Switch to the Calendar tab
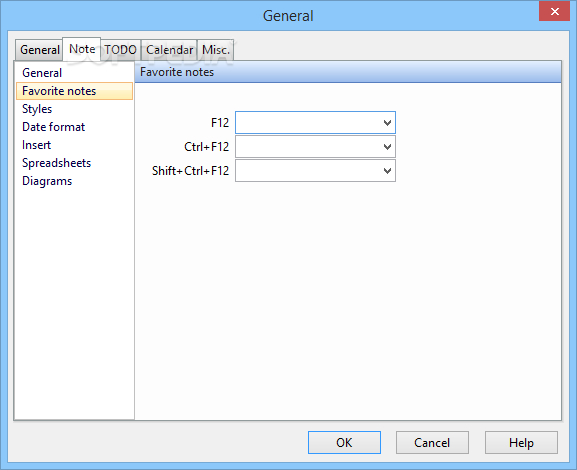 pyautogui.click(x=169, y=50)
